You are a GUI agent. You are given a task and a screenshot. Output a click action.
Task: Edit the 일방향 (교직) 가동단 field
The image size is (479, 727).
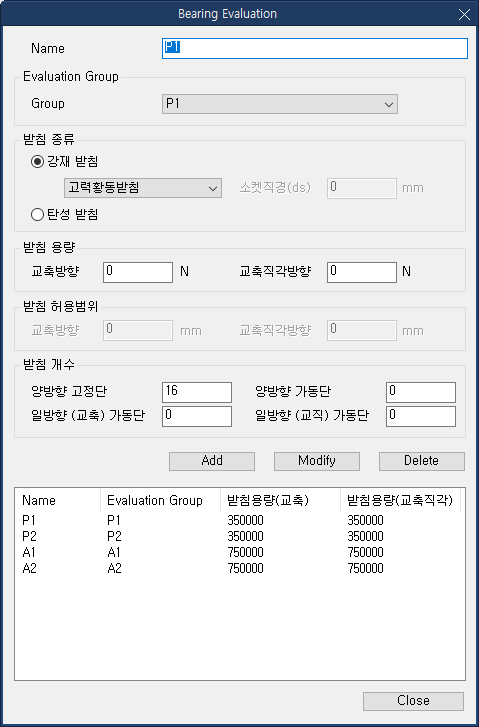pyautogui.click(x=421, y=416)
